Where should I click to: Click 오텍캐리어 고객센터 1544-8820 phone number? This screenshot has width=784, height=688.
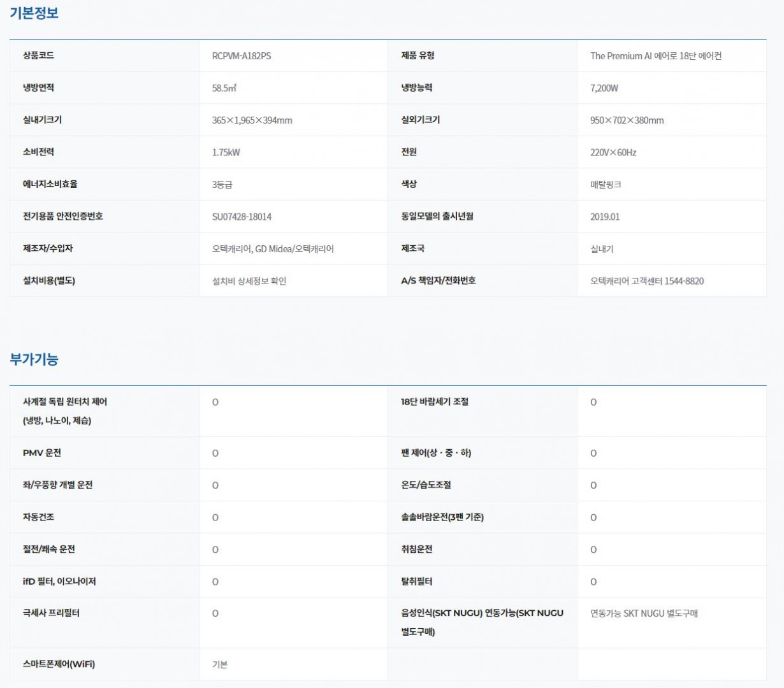(x=646, y=281)
